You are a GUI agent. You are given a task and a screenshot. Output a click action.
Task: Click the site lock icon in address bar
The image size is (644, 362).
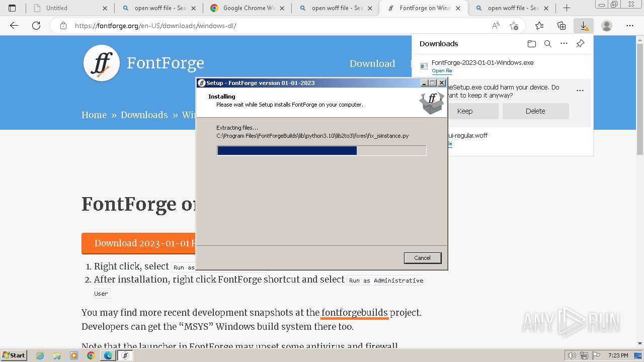tap(63, 26)
